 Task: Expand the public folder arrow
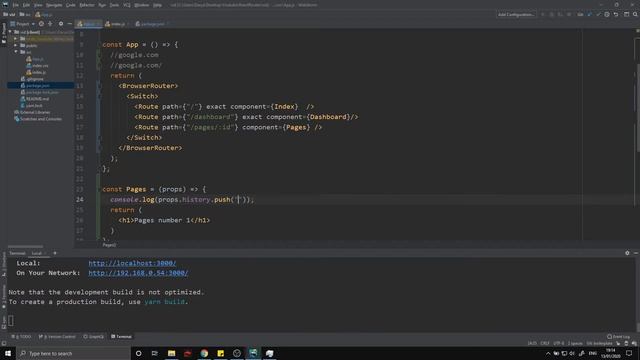click(x=16, y=45)
